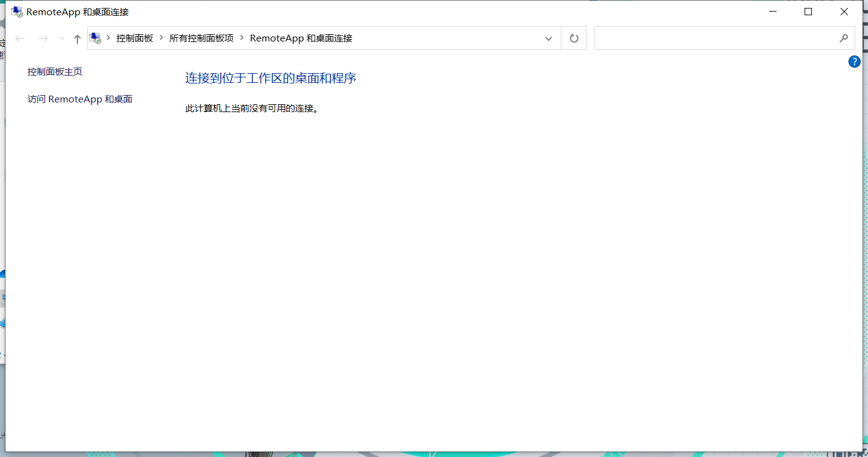Viewport: 868px width, 457px height.
Task: Close the RemoteApp window
Action: click(x=844, y=12)
